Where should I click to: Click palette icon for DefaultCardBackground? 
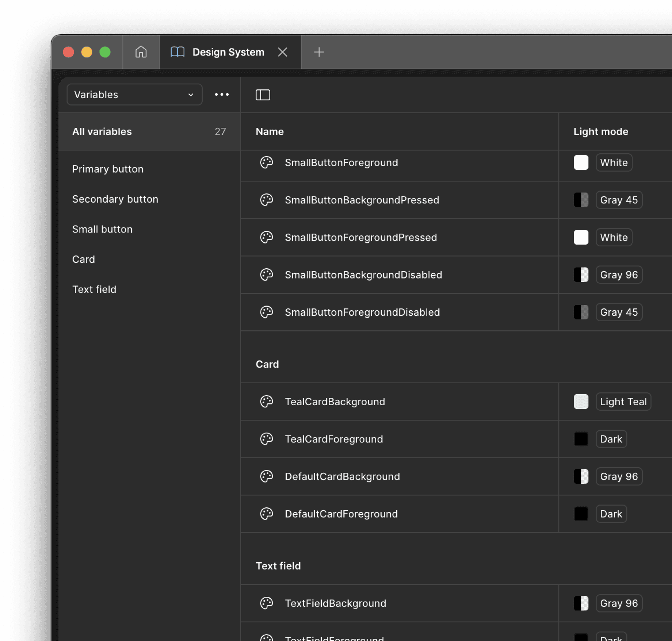[266, 476]
